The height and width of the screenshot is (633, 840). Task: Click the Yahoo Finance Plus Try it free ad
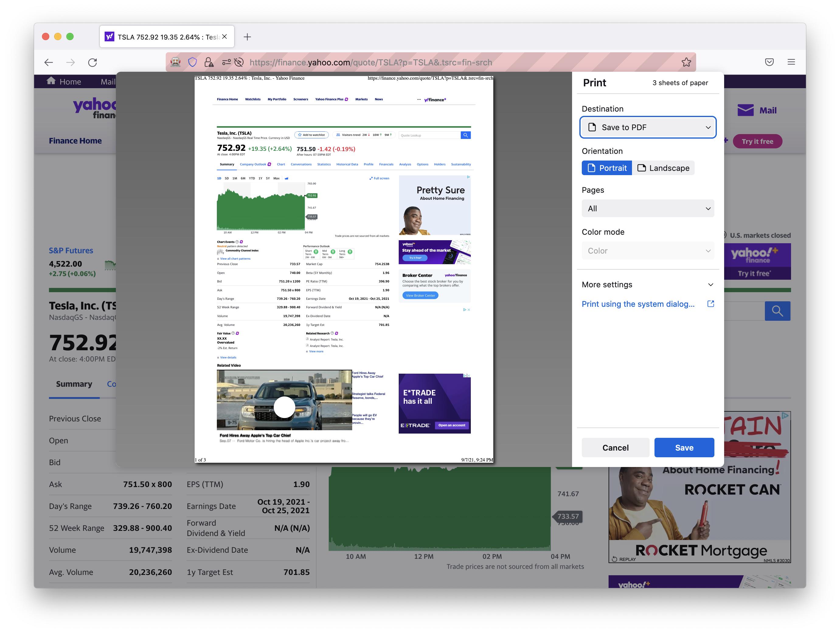(757, 262)
